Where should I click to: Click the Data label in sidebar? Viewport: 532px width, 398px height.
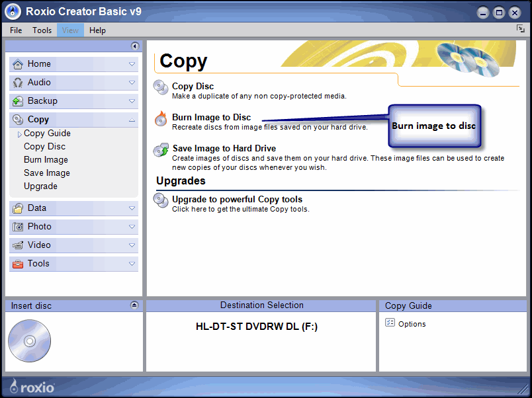click(x=36, y=208)
